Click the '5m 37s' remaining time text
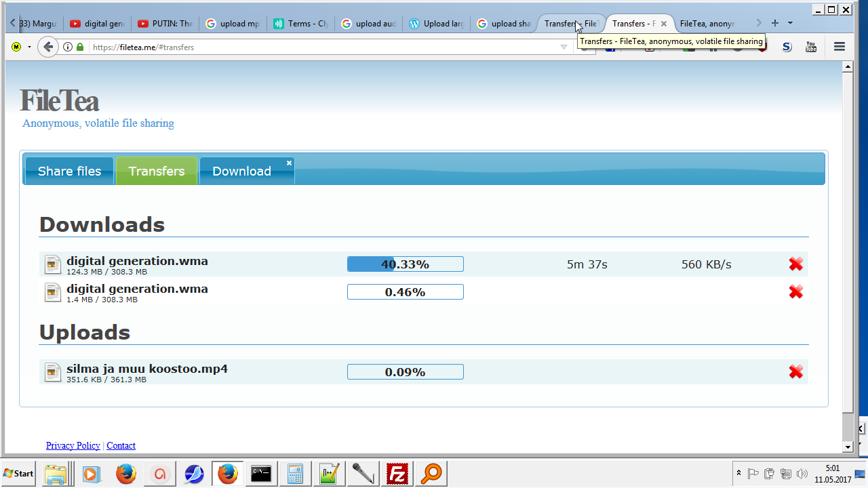The height and width of the screenshot is (488, 868). tap(587, 264)
